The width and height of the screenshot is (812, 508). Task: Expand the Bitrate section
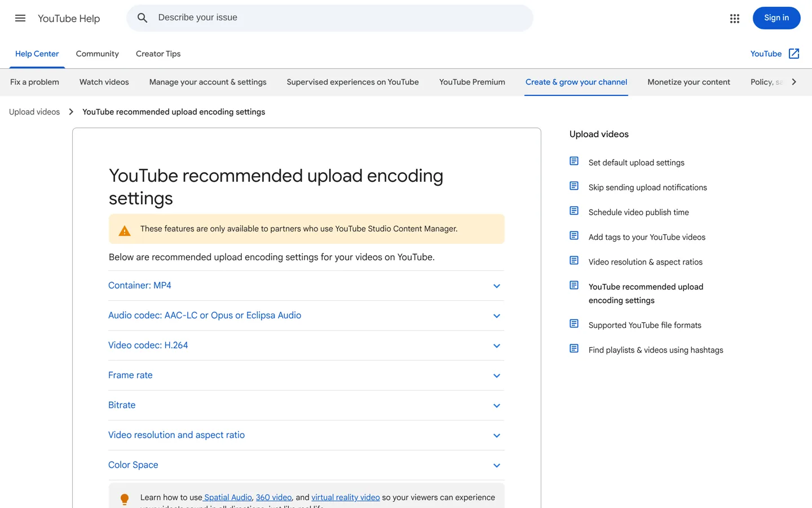coord(306,405)
